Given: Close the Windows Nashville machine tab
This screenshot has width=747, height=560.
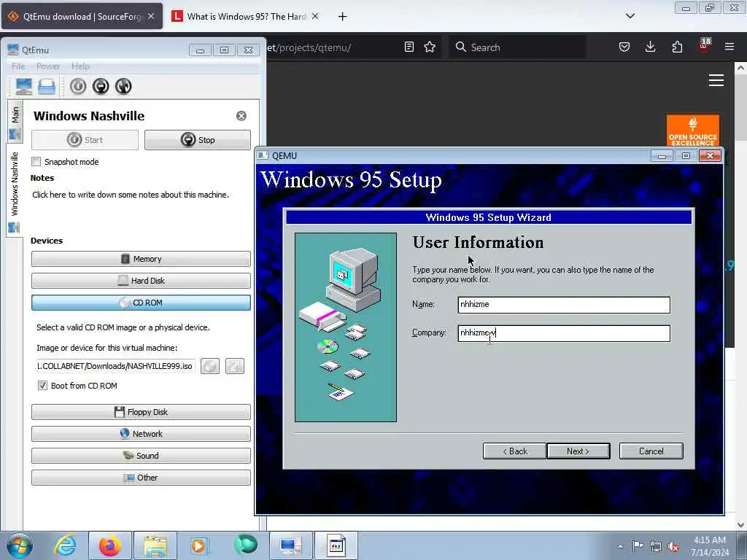Looking at the screenshot, I should coord(241,116).
